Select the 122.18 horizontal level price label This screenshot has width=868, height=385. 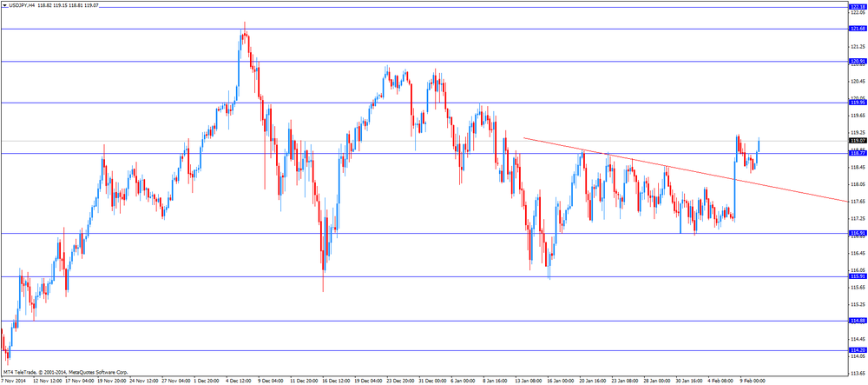[x=857, y=7]
